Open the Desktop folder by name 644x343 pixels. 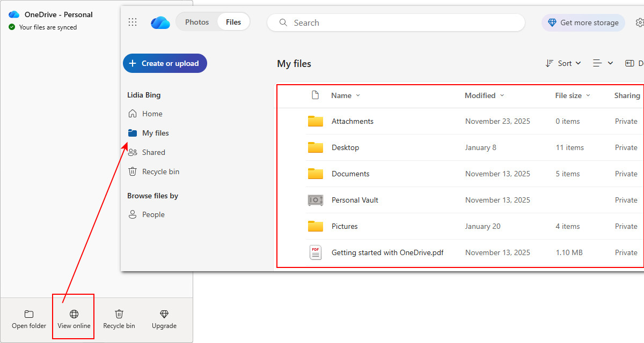pos(345,147)
